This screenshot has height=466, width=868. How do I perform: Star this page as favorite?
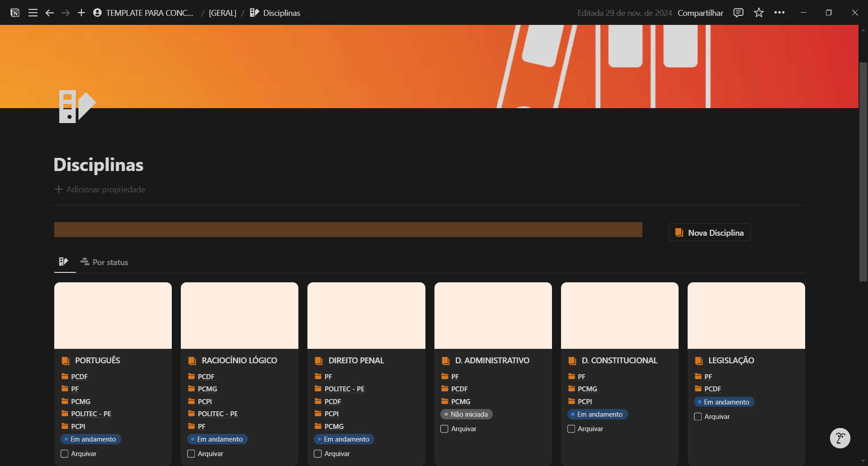[x=759, y=13]
